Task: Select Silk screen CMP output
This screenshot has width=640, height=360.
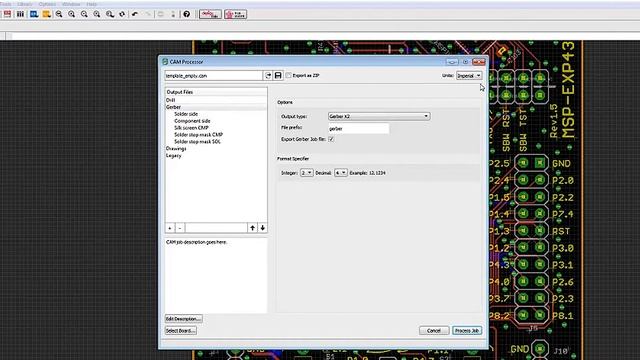Action: coord(191,128)
